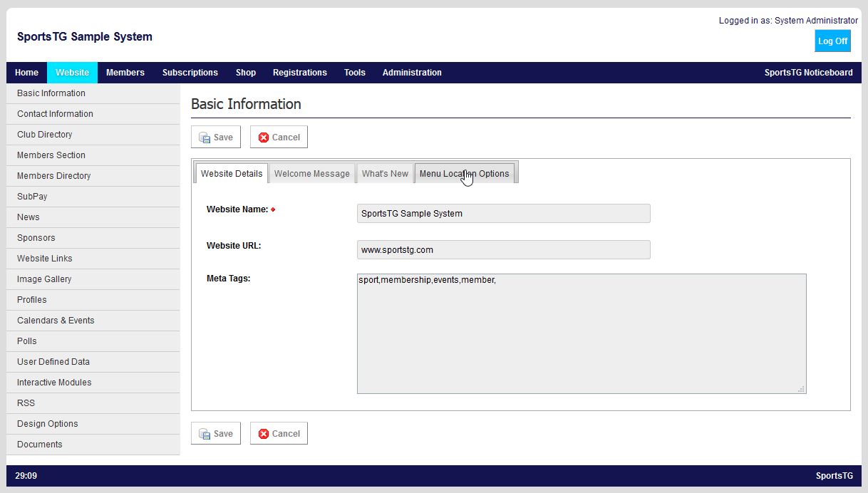
Task: Click into the Meta Tags text area
Action: tap(582, 333)
